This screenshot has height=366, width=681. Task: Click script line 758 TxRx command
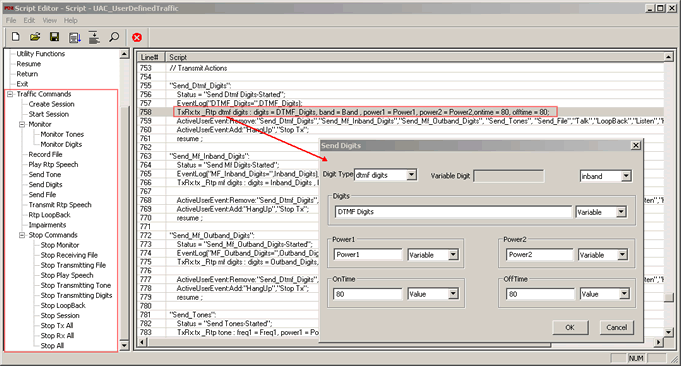363,112
